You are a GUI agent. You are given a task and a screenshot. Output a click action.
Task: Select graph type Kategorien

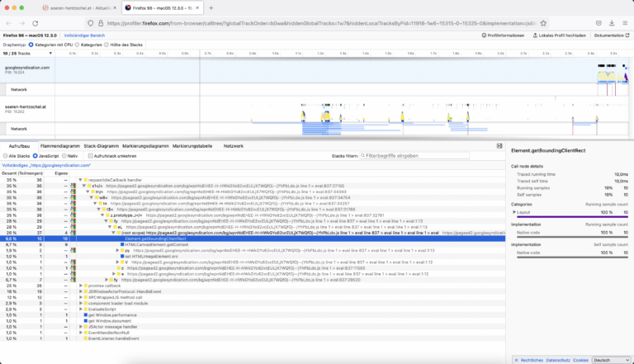click(77, 45)
